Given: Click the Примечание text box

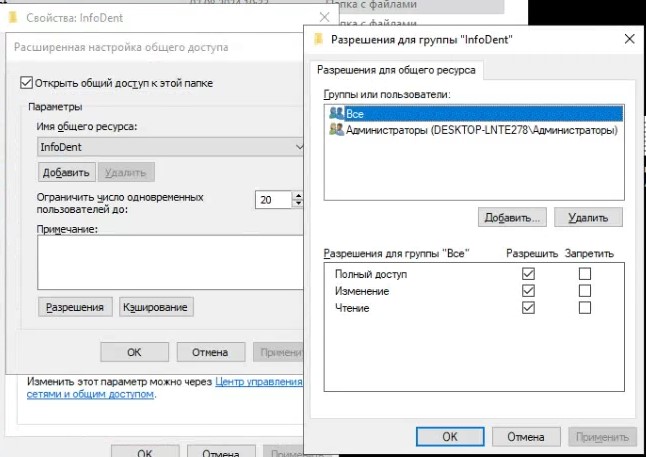Looking at the screenshot, I should [x=170, y=262].
